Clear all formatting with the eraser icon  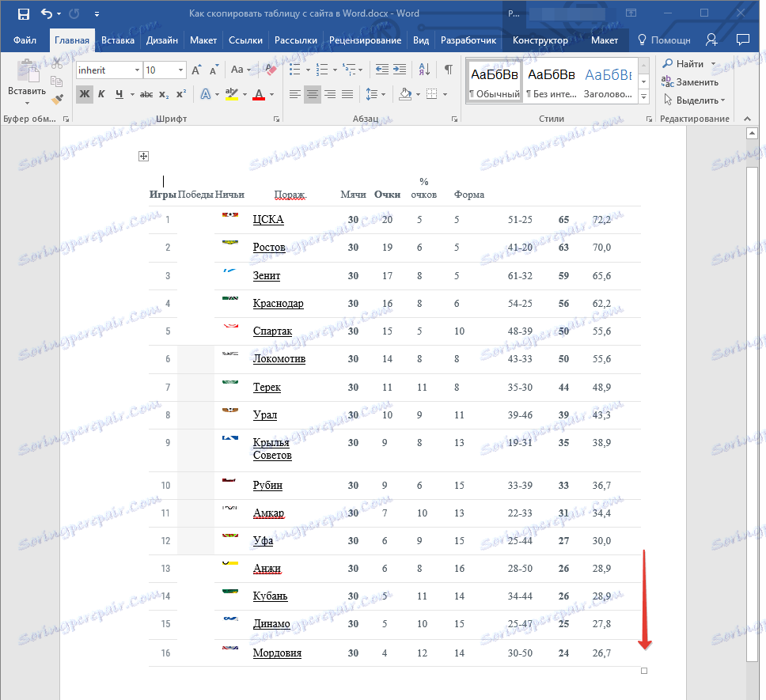point(270,70)
